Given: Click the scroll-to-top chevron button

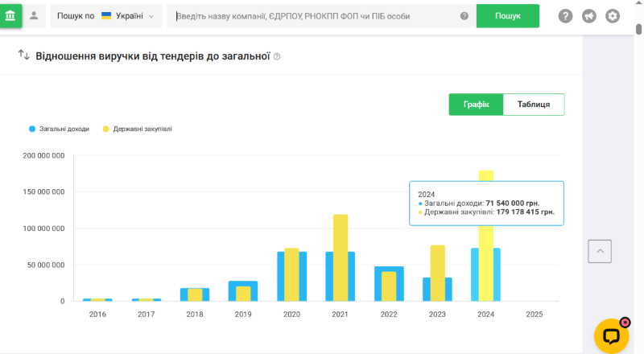Looking at the screenshot, I should [x=600, y=251].
